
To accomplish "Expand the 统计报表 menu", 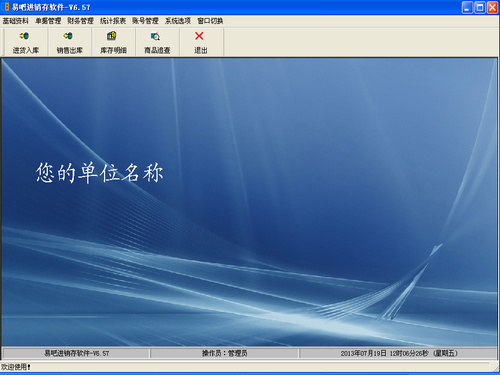I will (113, 21).
